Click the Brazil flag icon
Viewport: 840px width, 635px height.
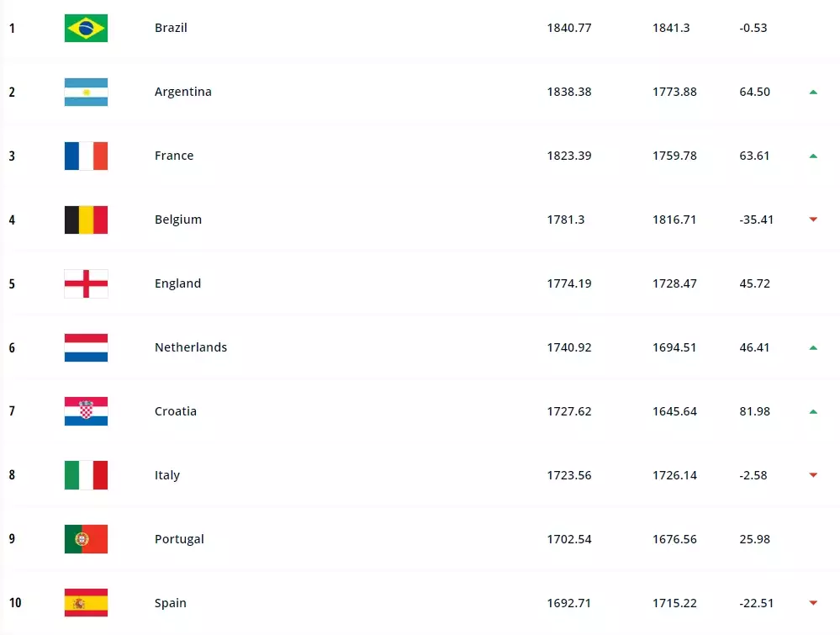point(86,28)
